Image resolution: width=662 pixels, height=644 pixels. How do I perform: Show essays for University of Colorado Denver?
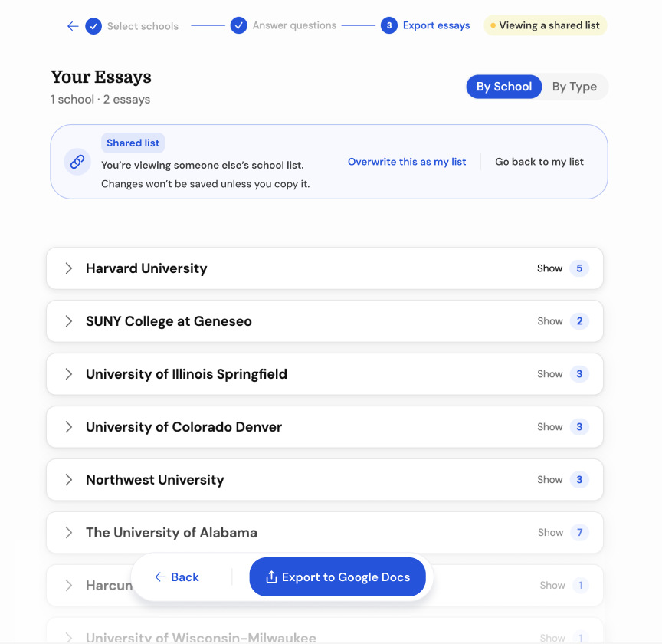(549, 427)
